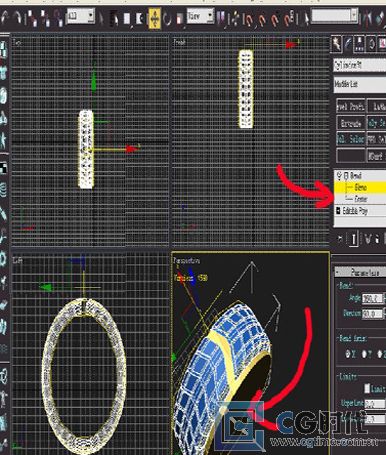Image resolution: width=386 pixels, height=455 pixels.
Task: Select the Select and Rotate tool
Action: 167,19
